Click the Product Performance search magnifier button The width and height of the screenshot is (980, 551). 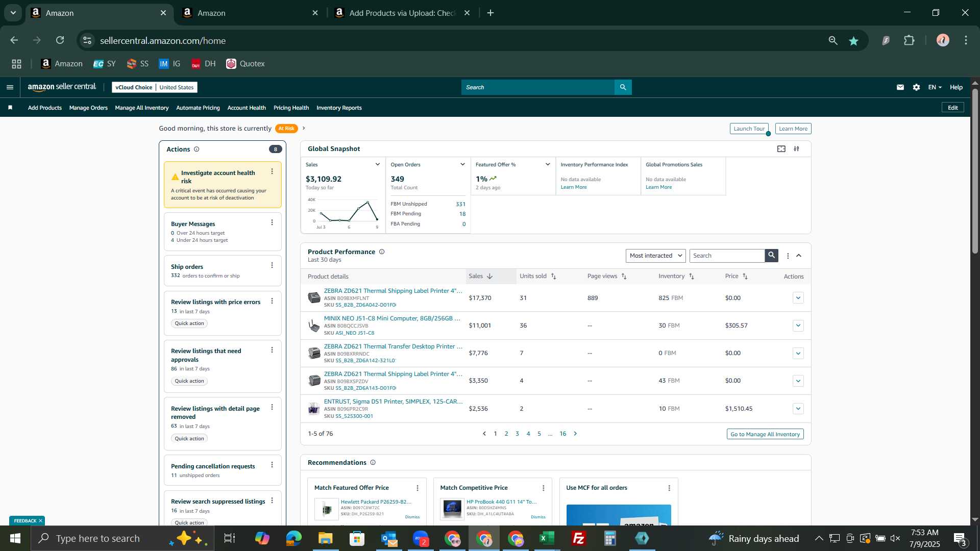click(772, 256)
